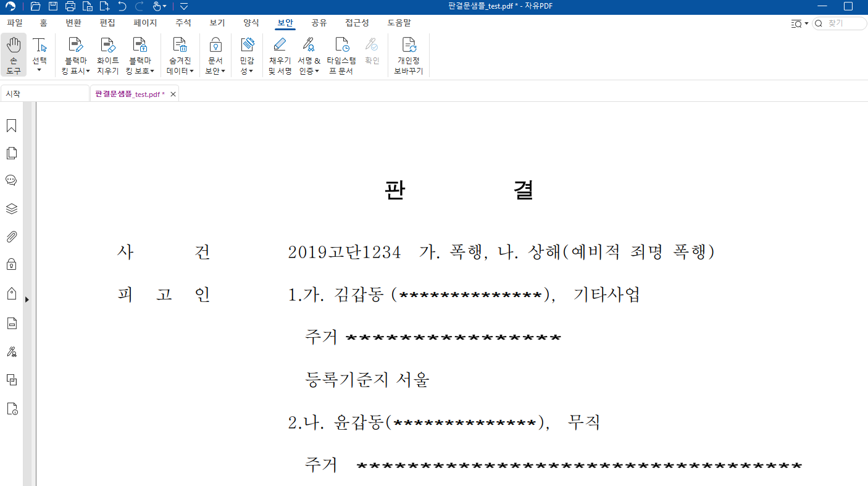Open the Attachments paperclip panel
Viewport: 868px width, 486px height.
(11, 237)
